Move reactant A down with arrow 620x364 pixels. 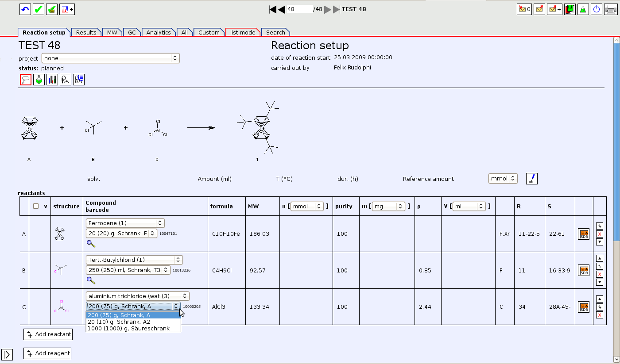(600, 241)
